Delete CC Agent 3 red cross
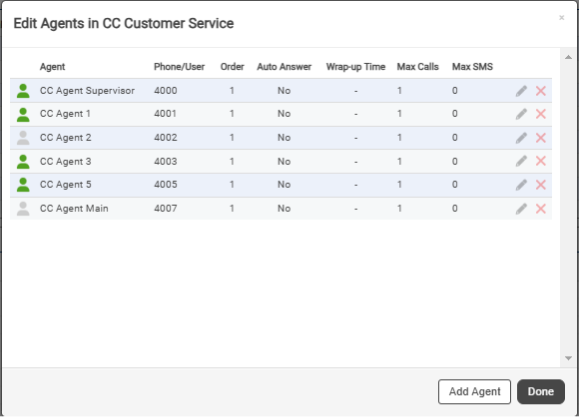 click(541, 161)
